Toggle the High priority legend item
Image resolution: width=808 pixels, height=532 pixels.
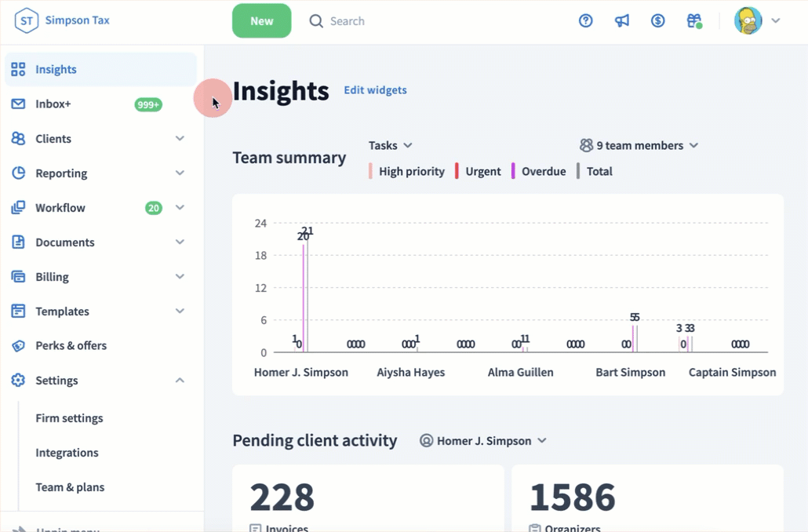coord(407,171)
